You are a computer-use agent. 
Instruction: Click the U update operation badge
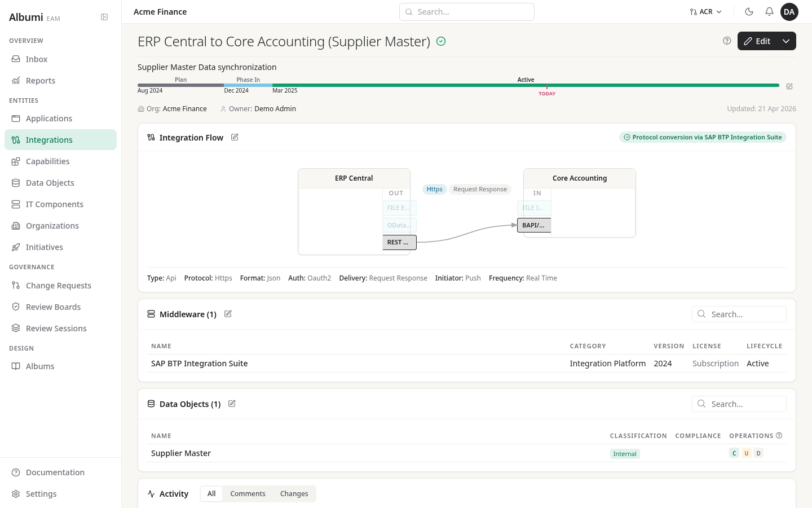(746, 453)
